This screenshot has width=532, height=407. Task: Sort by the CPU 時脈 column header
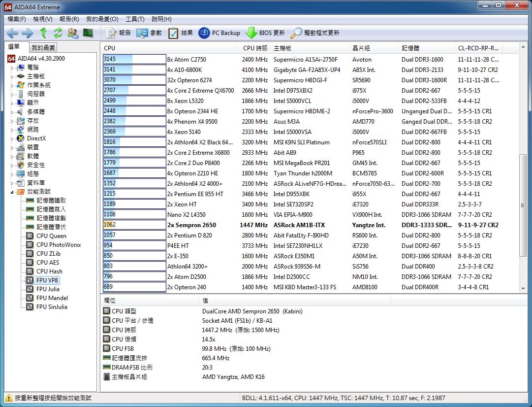coord(253,48)
